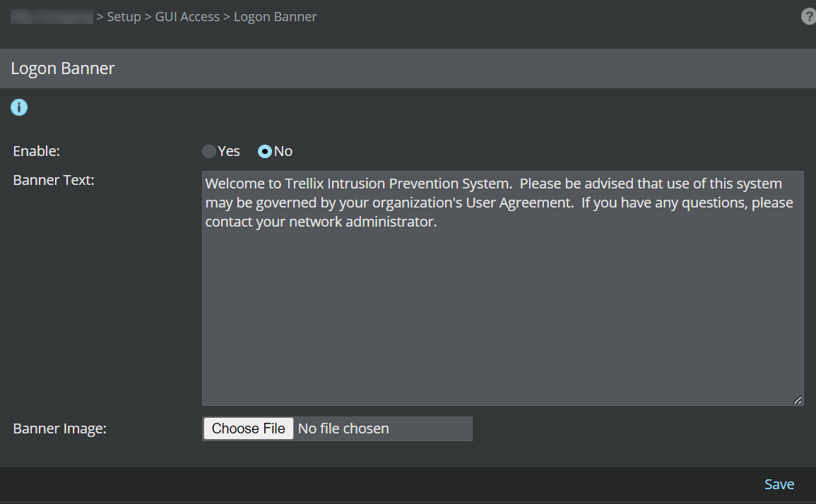This screenshot has height=504, width=816.
Task: Click the blue information icon
Action: 19,108
